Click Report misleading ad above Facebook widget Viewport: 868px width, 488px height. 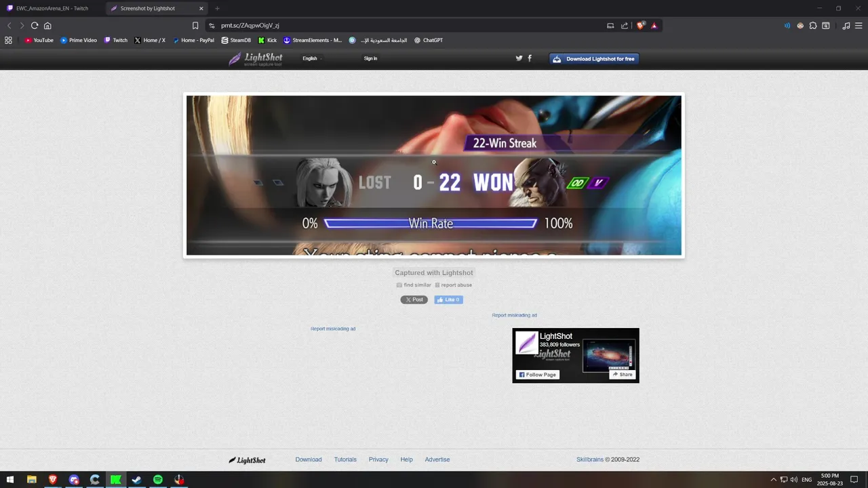tap(514, 315)
